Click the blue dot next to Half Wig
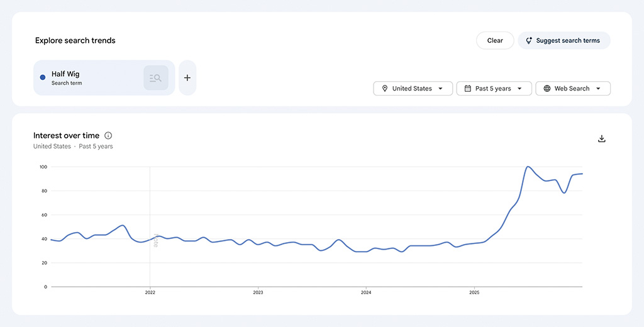The height and width of the screenshot is (327, 644). pyautogui.click(x=42, y=77)
